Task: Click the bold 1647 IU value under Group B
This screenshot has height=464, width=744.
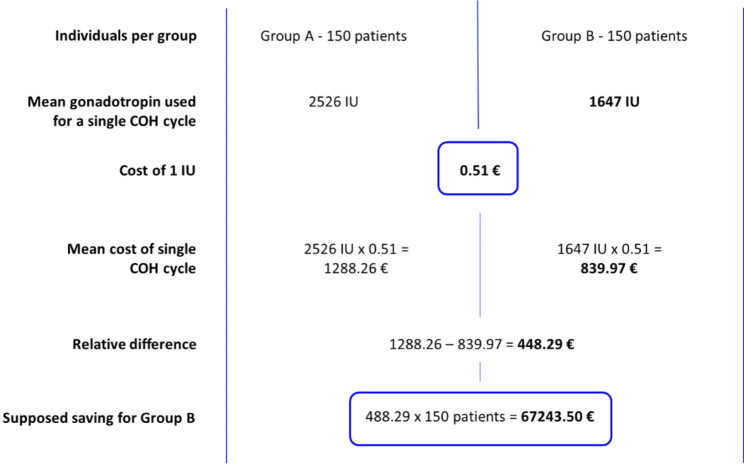Action: click(x=614, y=101)
